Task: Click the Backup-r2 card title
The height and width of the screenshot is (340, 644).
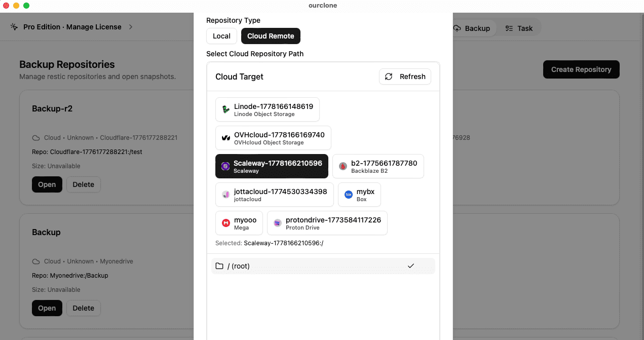Action: pyautogui.click(x=52, y=108)
